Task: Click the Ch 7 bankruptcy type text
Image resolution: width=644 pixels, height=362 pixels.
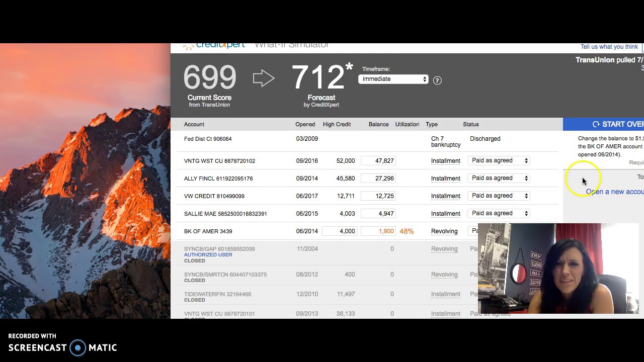Action: 446,142
